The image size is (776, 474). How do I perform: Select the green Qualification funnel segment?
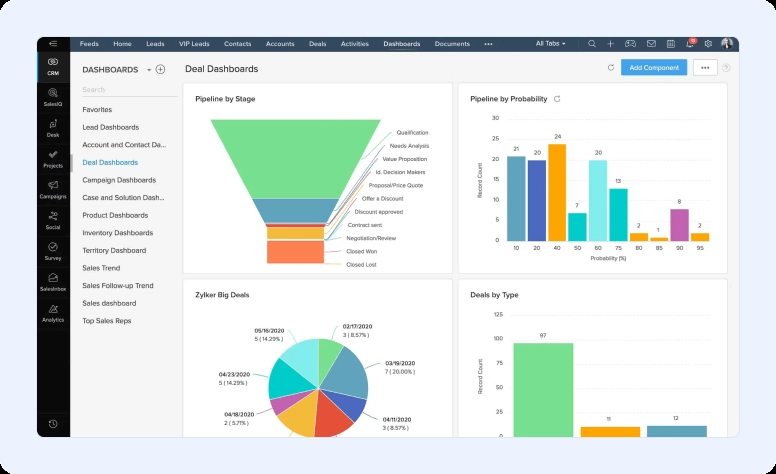pos(297,155)
